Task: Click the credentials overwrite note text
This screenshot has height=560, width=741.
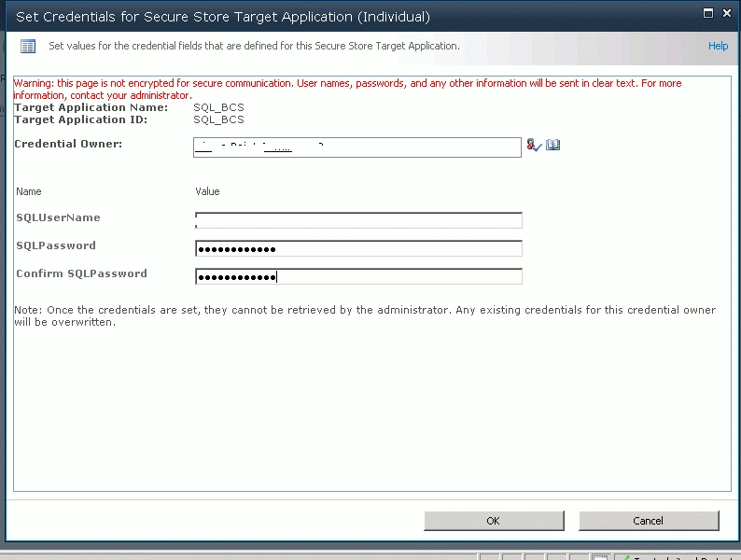Action: (x=365, y=316)
